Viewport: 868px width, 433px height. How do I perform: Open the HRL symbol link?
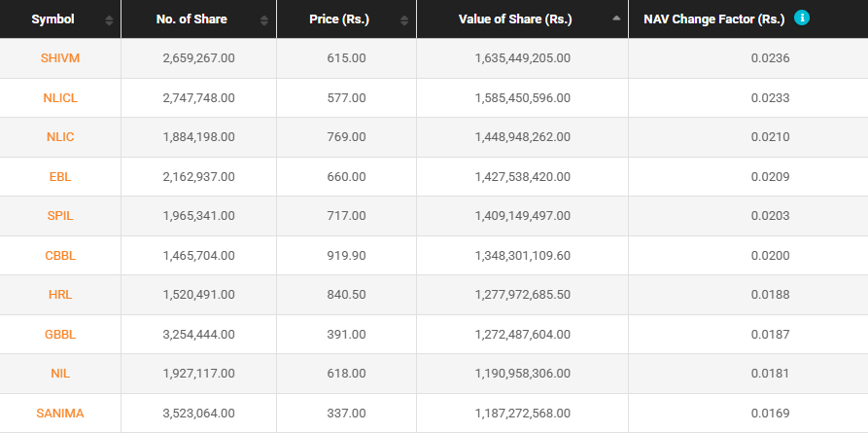click(60, 295)
